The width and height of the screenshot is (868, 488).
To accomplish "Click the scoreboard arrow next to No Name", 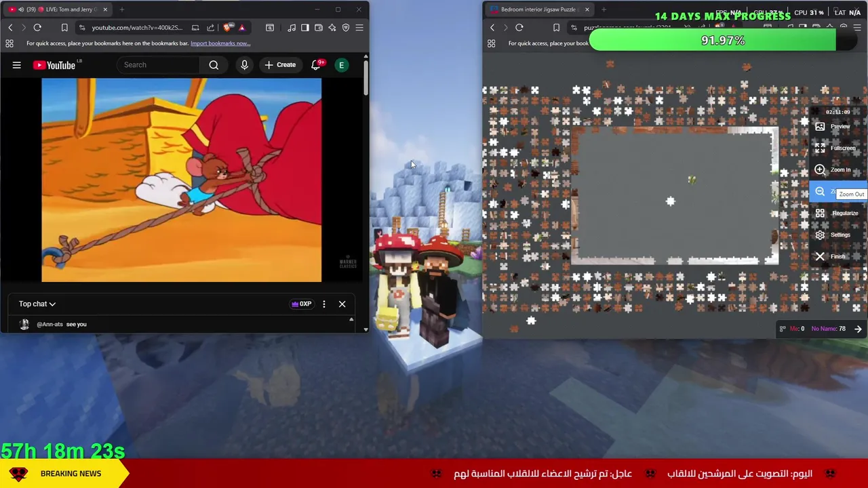I will 858,329.
